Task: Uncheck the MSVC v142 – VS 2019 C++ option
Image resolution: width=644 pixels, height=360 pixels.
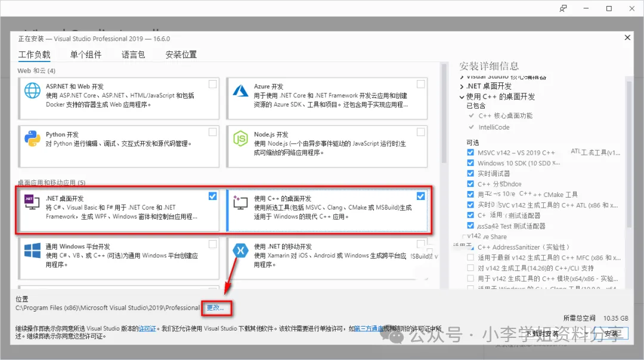Action: [470, 152]
